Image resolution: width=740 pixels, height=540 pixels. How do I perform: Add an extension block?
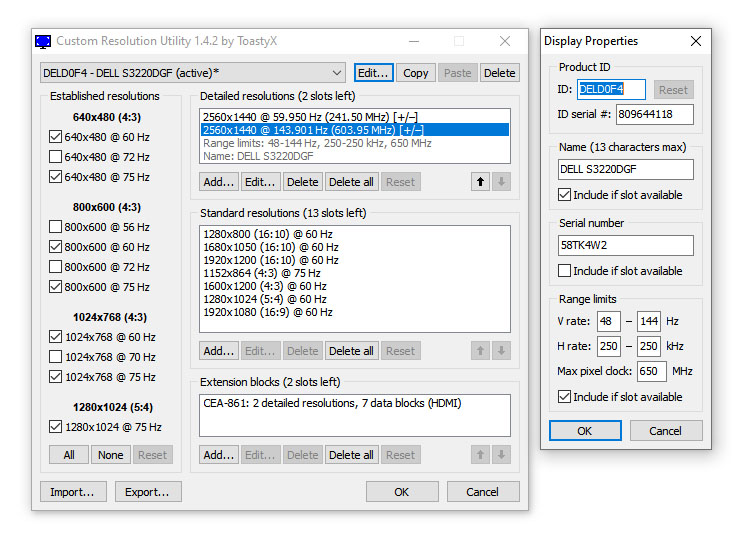pos(219,455)
